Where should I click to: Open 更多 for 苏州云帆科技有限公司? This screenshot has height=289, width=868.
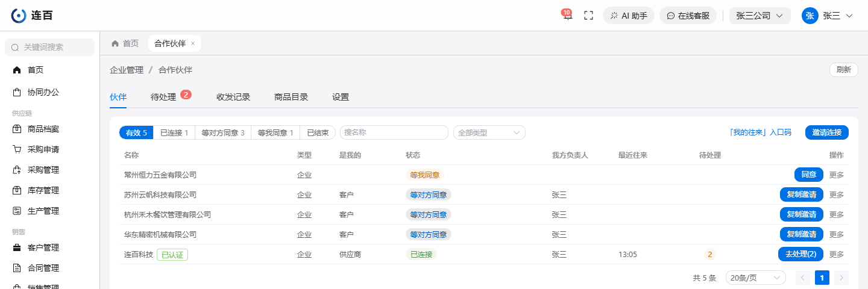(837, 195)
